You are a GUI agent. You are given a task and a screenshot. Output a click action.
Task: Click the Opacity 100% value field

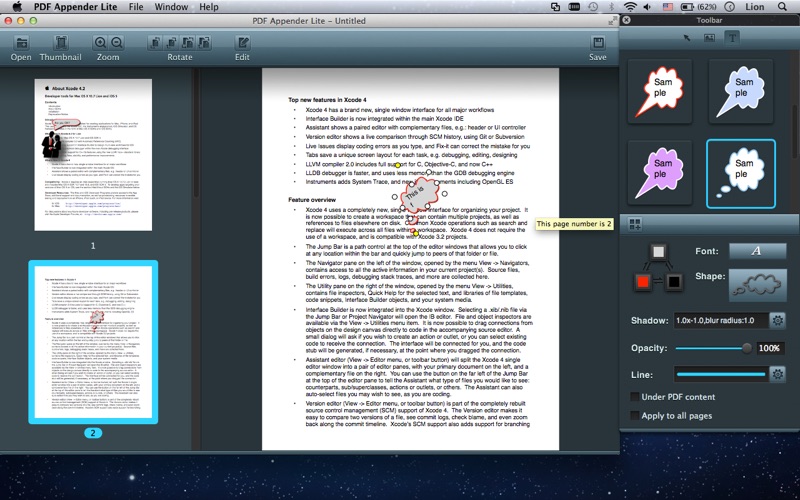tap(769, 348)
